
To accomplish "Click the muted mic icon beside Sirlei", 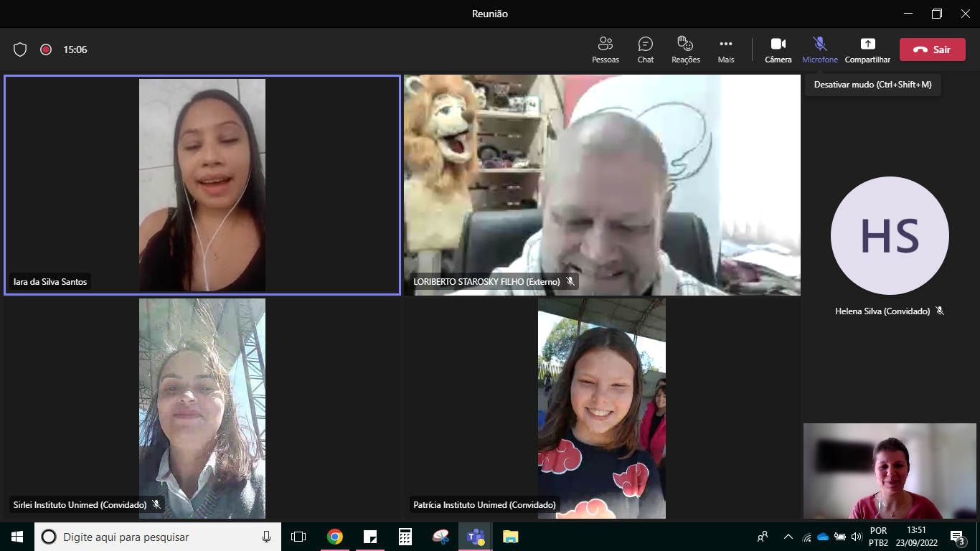I will click(156, 505).
